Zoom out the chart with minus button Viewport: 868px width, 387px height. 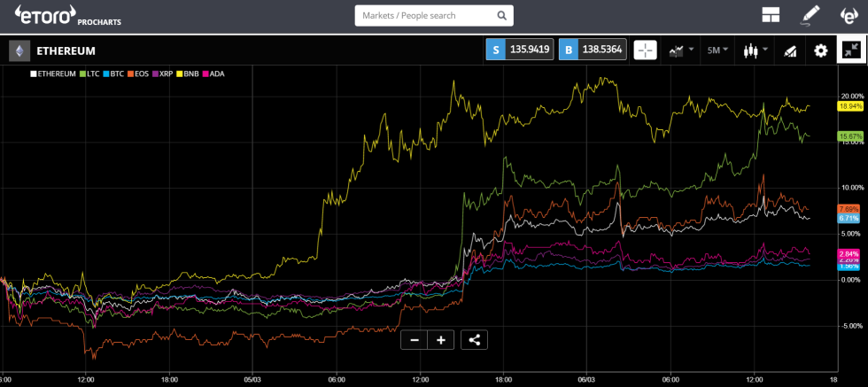415,339
